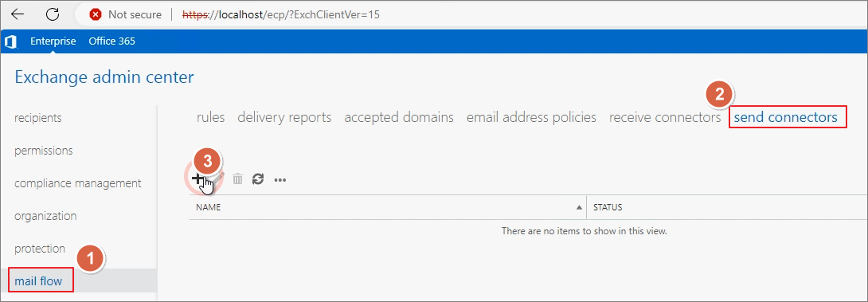The image size is (868, 302).
Task: Click the Exchange admin center title
Action: [x=104, y=77]
